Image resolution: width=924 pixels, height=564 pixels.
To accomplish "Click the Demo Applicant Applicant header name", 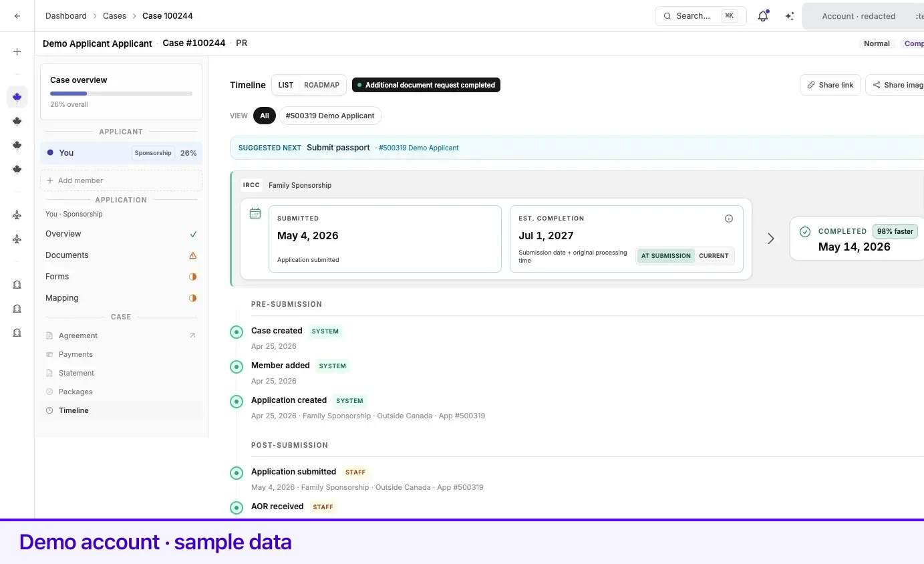I will (x=98, y=43).
